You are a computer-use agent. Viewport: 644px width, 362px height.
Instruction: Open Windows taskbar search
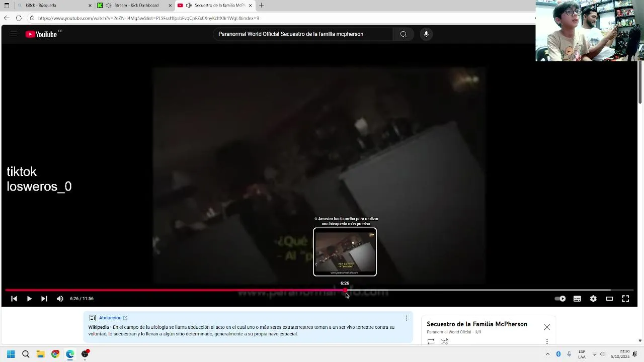(26, 354)
